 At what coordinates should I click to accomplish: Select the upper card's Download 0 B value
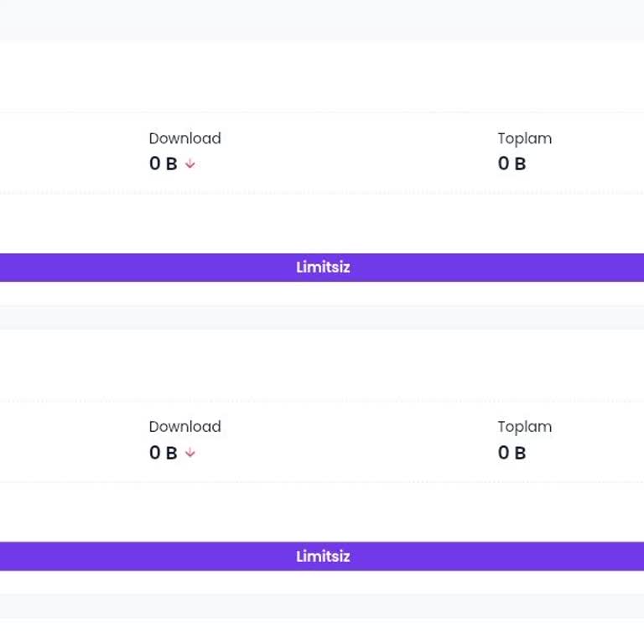(x=164, y=164)
